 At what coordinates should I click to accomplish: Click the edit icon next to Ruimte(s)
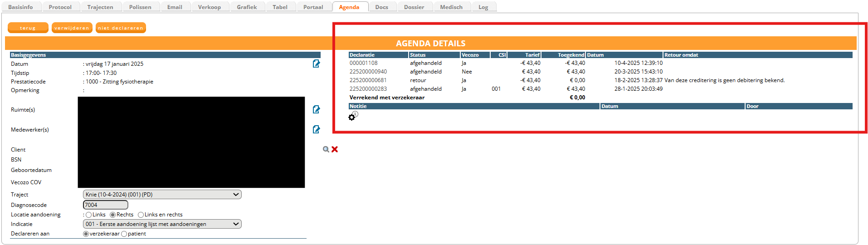tap(316, 110)
